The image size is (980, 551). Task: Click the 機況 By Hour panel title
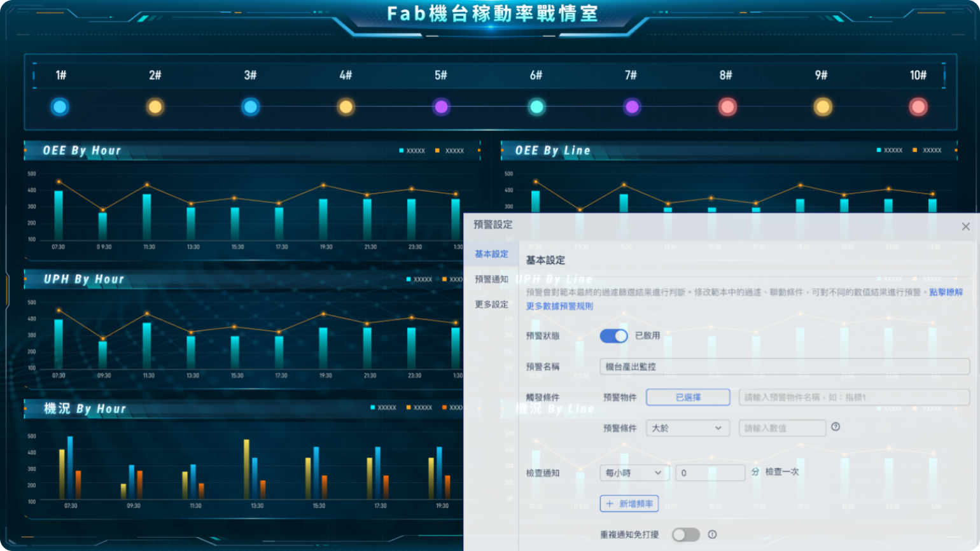click(x=85, y=408)
